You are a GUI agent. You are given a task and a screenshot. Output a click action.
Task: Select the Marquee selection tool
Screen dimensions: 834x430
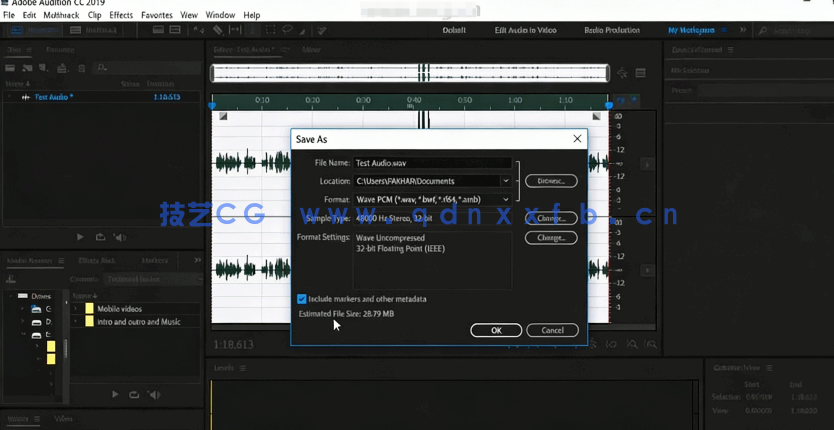[x=270, y=30]
